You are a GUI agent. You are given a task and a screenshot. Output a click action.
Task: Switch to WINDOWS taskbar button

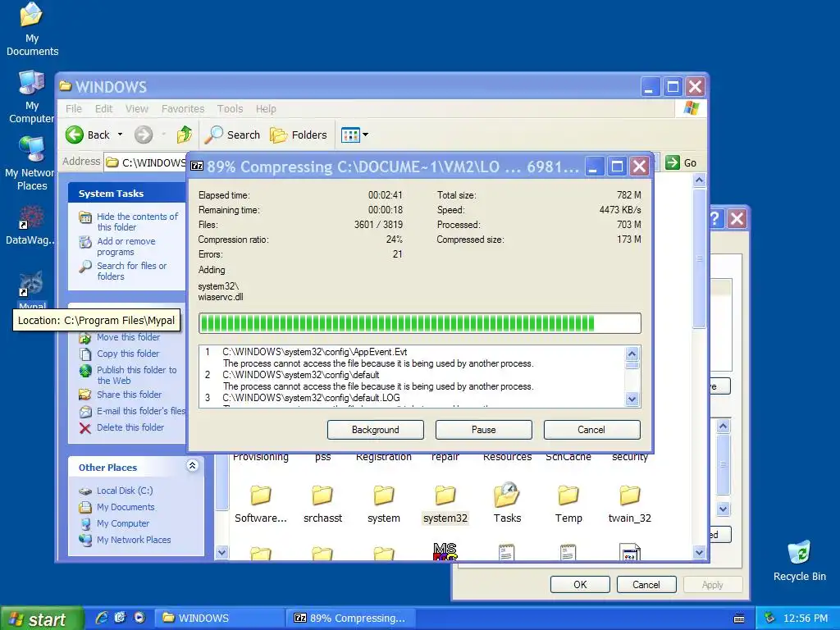tap(218, 619)
